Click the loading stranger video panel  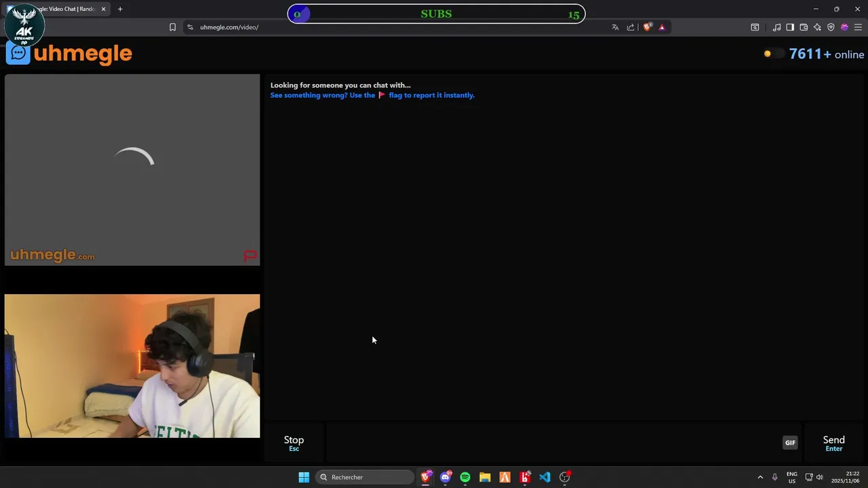click(132, 169)
